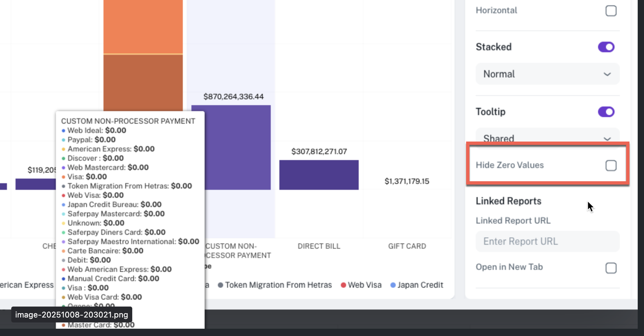
Task: Click the light orange stacked bar segment
Action: point(143,27)
